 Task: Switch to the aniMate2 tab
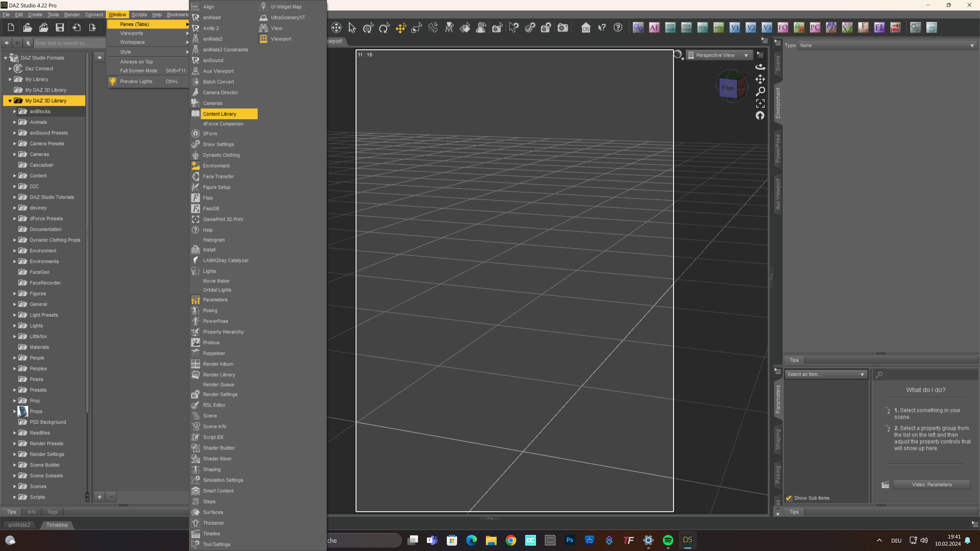(19, 525)
